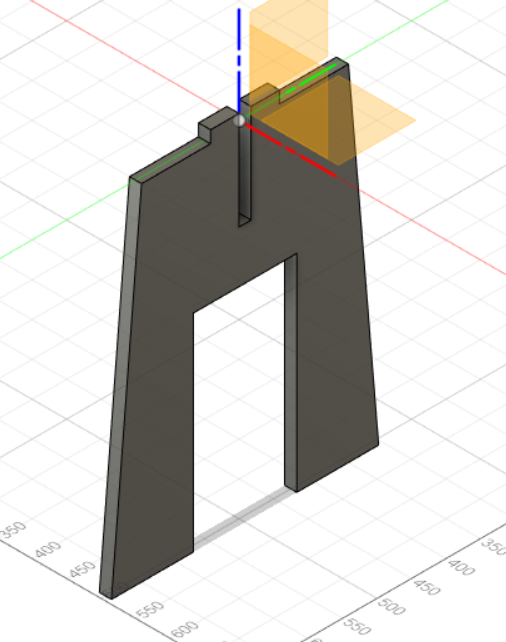The height and width of the screenshot is (642, 506).
Task: Select inner side face of the rectangular opening
Action: click(290, 373)
